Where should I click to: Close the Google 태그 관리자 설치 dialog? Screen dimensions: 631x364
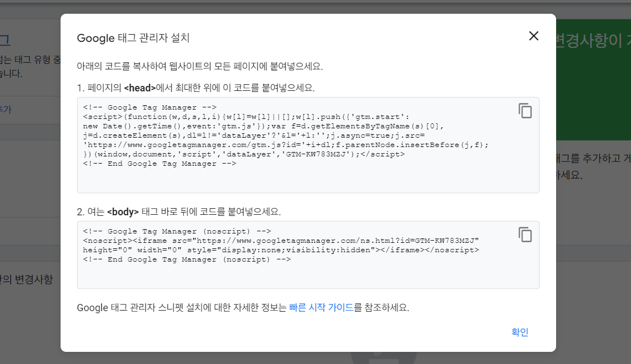click(534, 36)
